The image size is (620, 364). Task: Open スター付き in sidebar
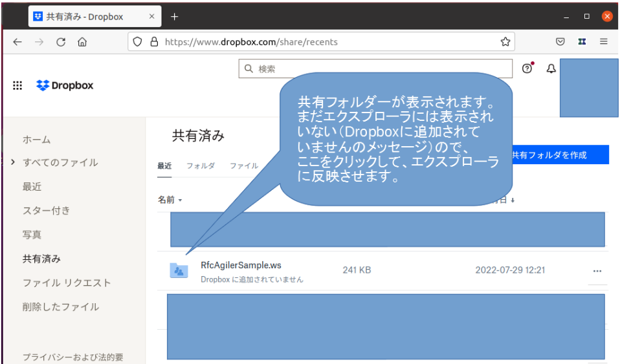[46, 211]
